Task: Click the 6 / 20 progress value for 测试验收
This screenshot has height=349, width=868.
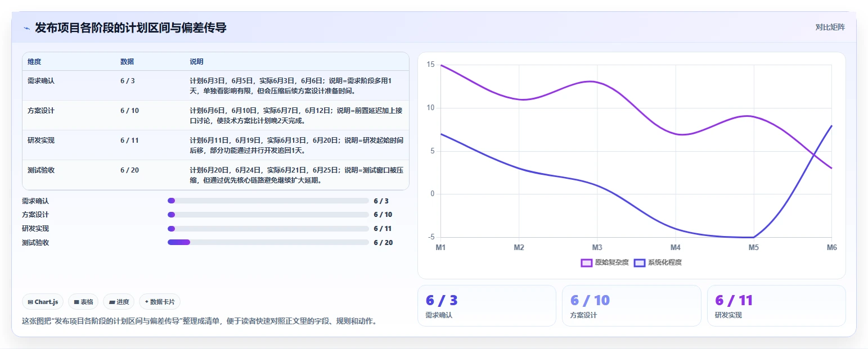Action: pyautogui.click(x=383, y=243)
